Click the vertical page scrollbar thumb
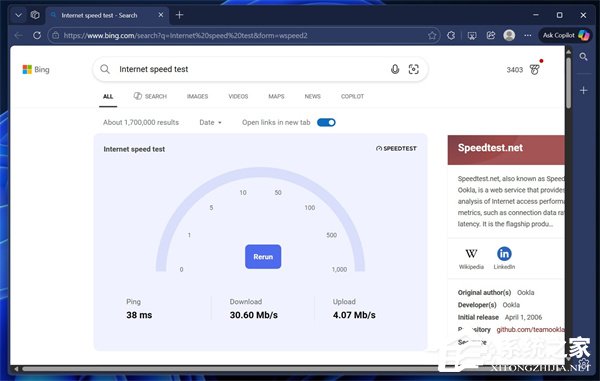 pyautogui.click(x=569, y=82)
